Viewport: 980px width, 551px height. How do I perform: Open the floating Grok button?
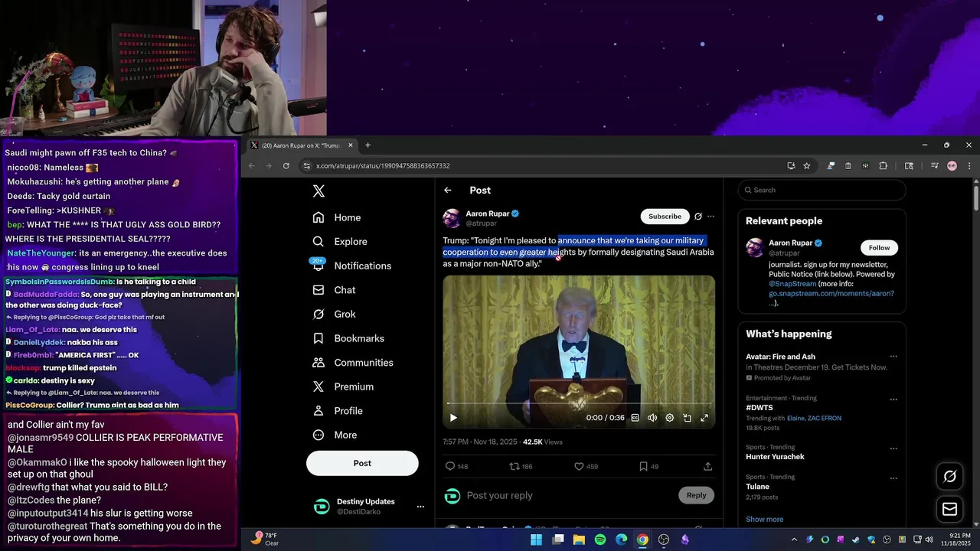coord(950,476)
